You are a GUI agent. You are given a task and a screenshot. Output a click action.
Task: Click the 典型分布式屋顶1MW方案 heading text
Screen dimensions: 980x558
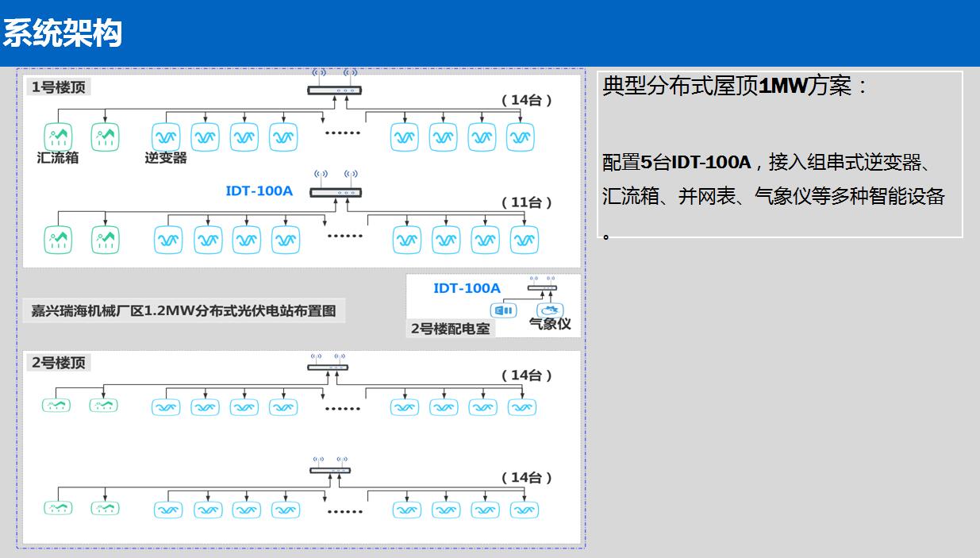click(x=736, y=86)
